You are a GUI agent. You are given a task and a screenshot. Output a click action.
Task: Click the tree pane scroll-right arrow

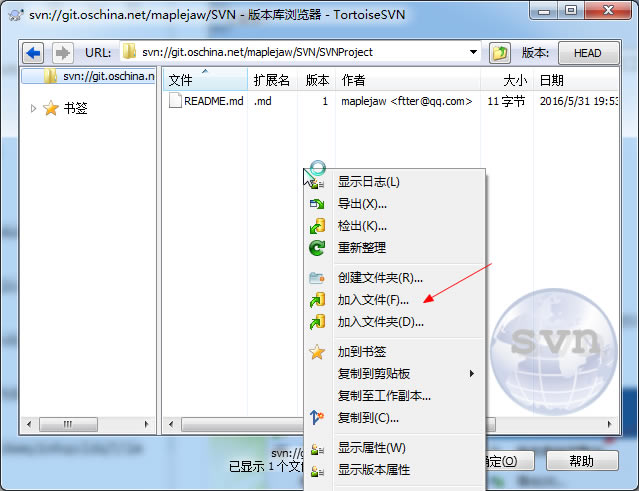(146, 424)
